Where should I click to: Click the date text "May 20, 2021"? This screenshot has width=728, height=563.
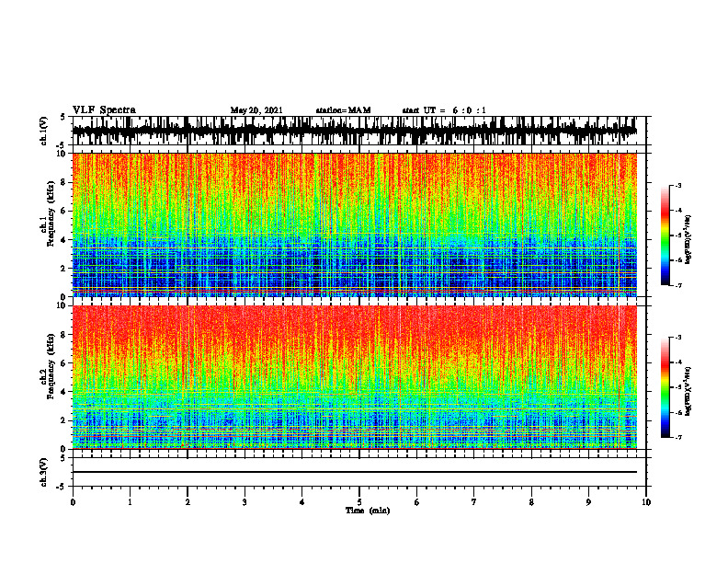click(x=256, y=110)
